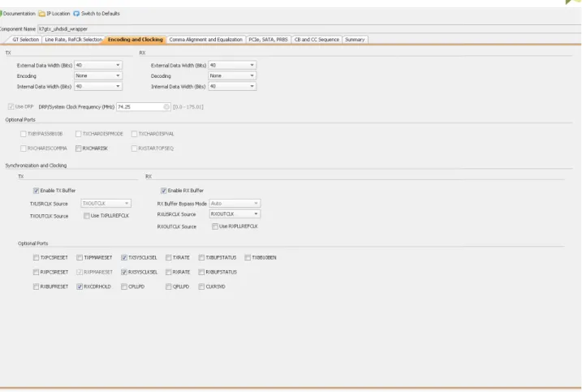Viewport: 582px width, 392px height.
Task: Open RX Buffer Bypass Mode dropdown
Action: point(235,204)
